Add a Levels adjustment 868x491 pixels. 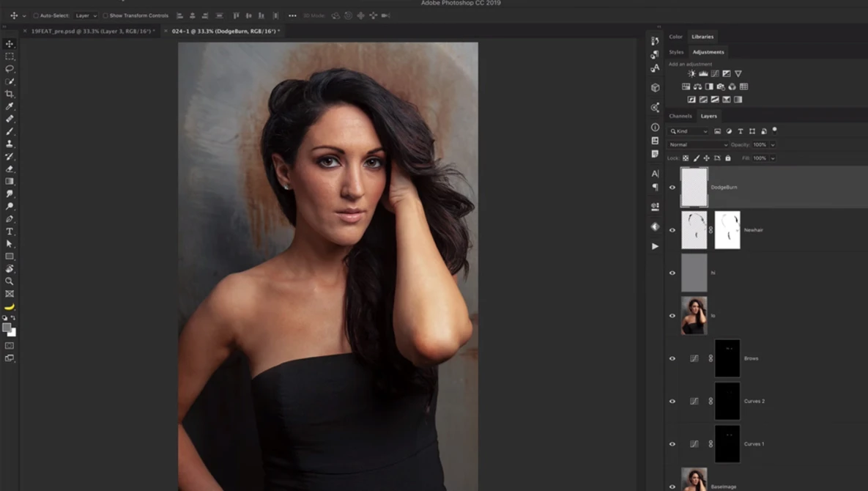[703, 73]
